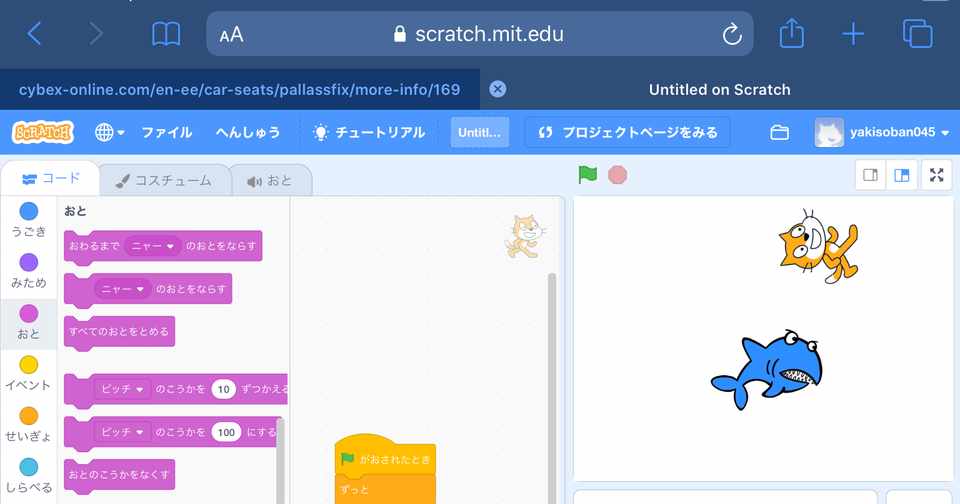The height and width of the screenshot is (504, 960).
Task: Switch to large stage layout
Action: click(x=902, y=175)
